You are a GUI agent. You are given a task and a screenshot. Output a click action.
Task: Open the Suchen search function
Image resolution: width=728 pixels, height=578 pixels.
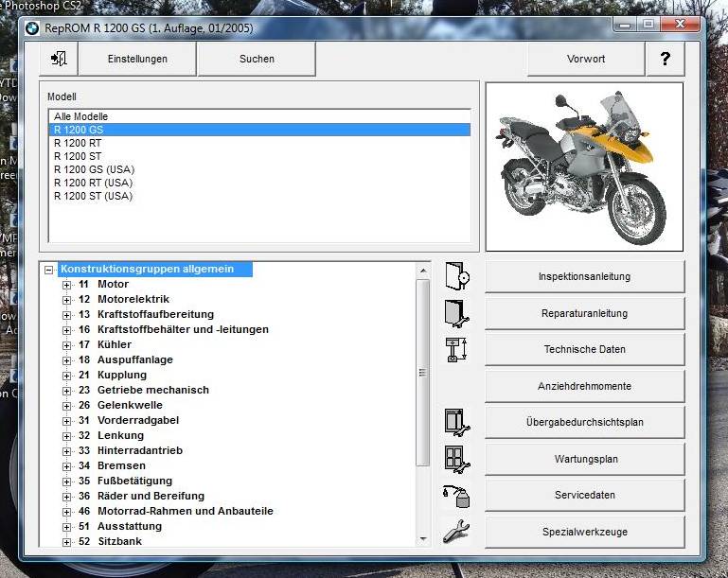(x=257, y=59)
